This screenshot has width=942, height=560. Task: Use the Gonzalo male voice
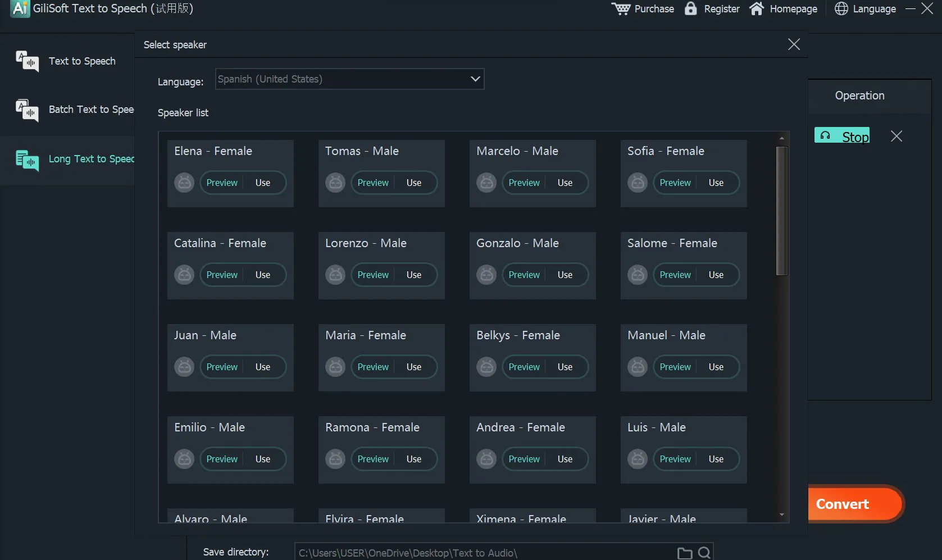click(x=565, y=275)
